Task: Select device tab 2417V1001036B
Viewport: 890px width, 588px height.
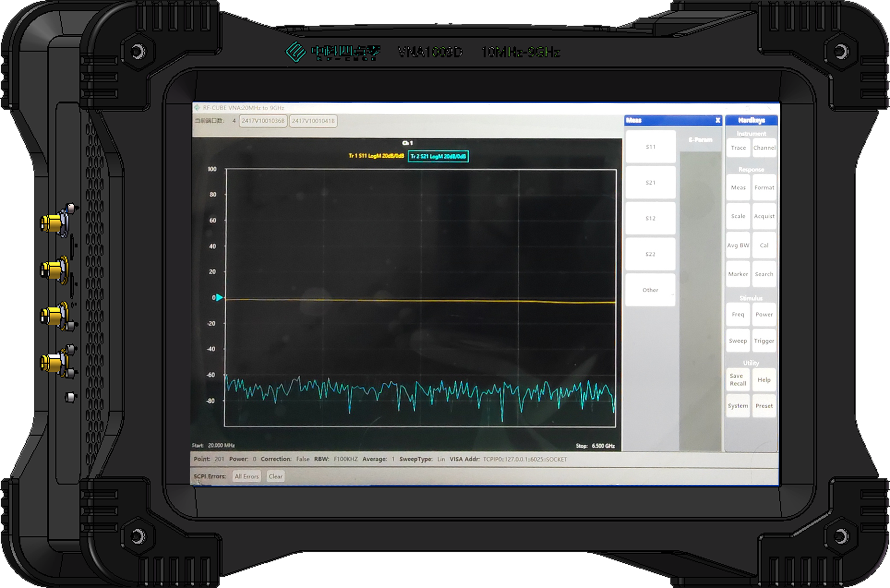Action: tap(263, 121)
